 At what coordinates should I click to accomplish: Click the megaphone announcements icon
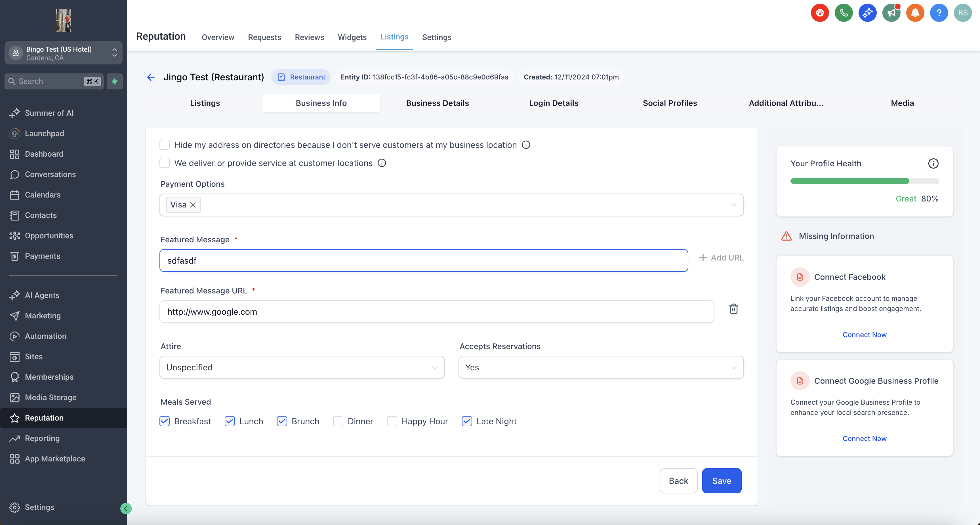[891, 13]
